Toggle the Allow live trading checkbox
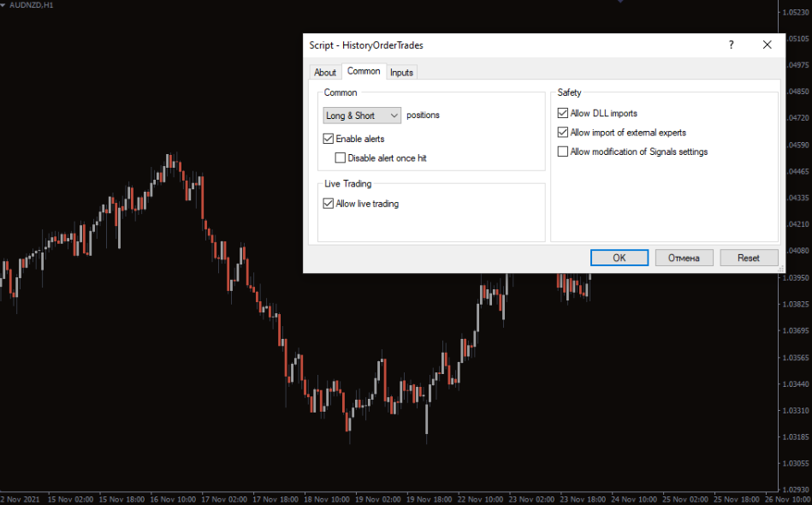This screenshot has height=505, width=812. pos(329,204)
